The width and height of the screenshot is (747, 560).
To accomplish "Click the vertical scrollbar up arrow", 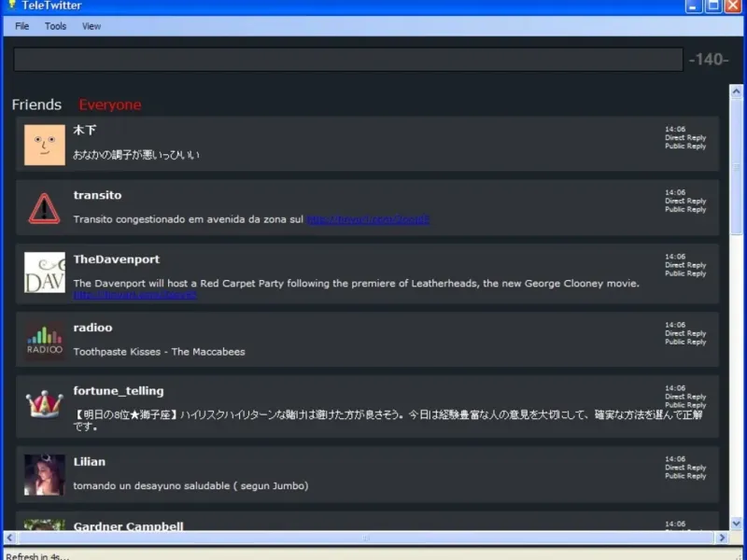I will (737, 91).
